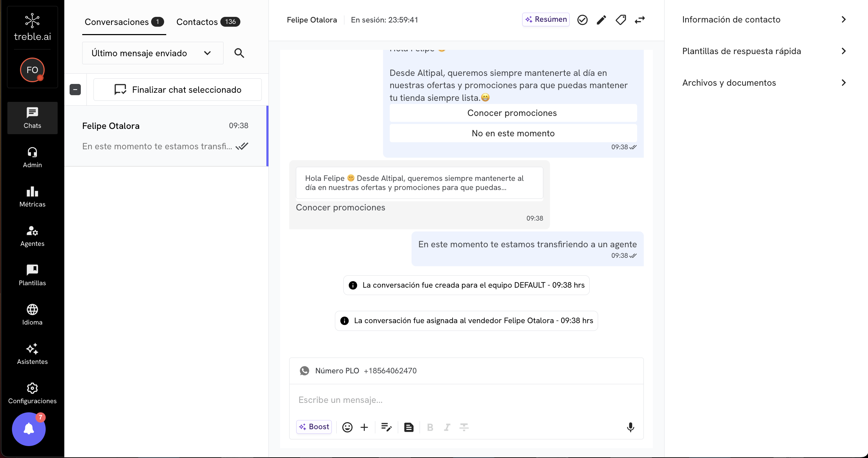
Task: Switch to the Contactos tab
Action: pos(208,22)
